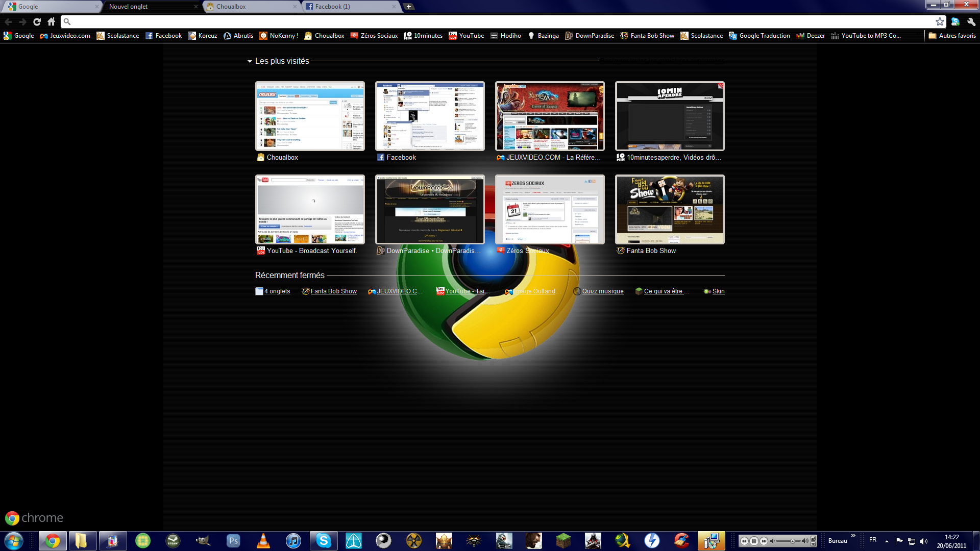
Task: Click the home icon in toolbar
Action: coord(51,21)
